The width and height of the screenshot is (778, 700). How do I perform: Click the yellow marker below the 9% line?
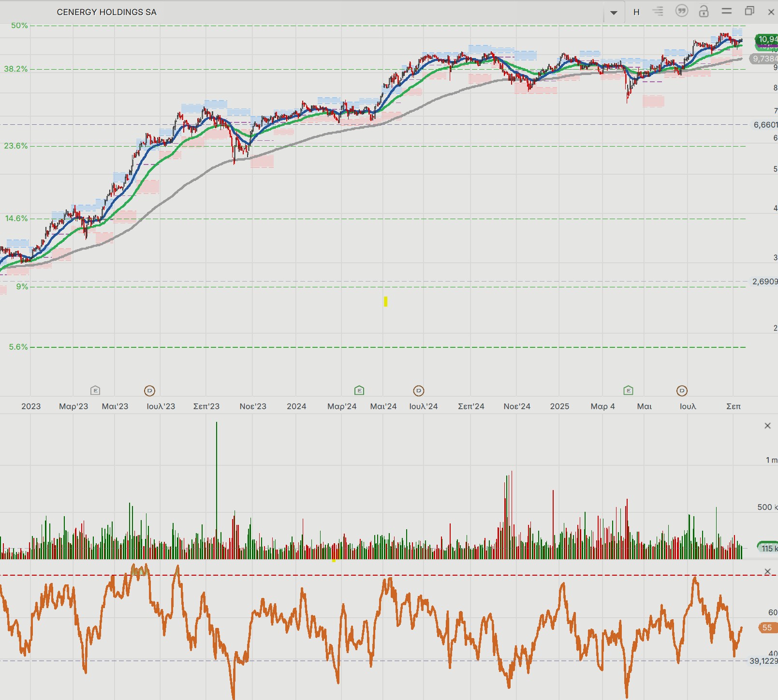(x=385, y=301)
